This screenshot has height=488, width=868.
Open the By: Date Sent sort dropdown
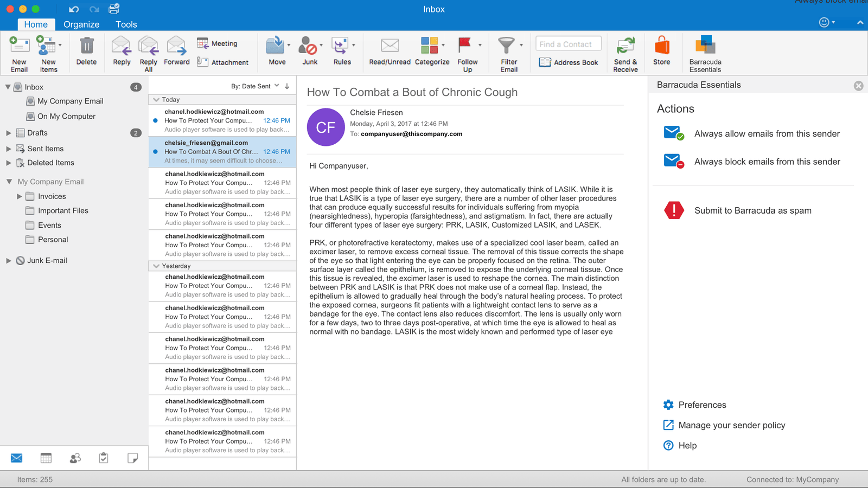pyautogui.click(x=255, y=86)
